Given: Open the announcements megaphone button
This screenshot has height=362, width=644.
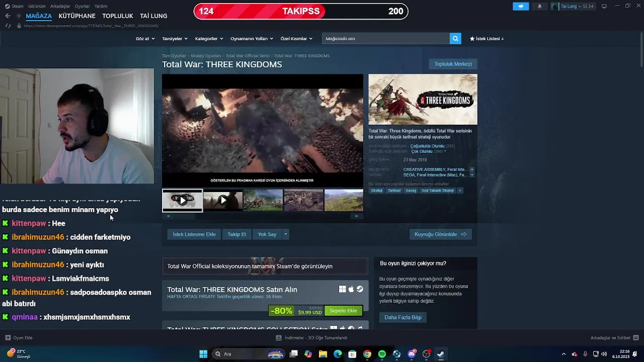Looking at the screenshot, I should [521, 6].
